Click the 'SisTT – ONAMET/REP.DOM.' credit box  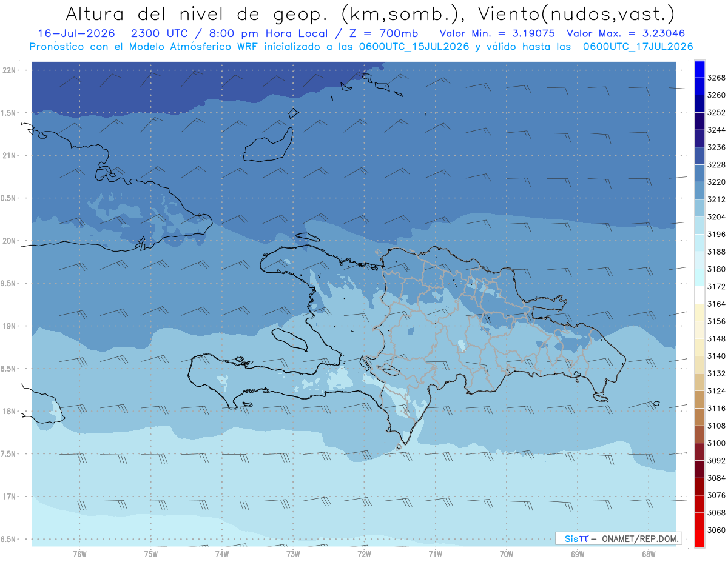(618, 538)
